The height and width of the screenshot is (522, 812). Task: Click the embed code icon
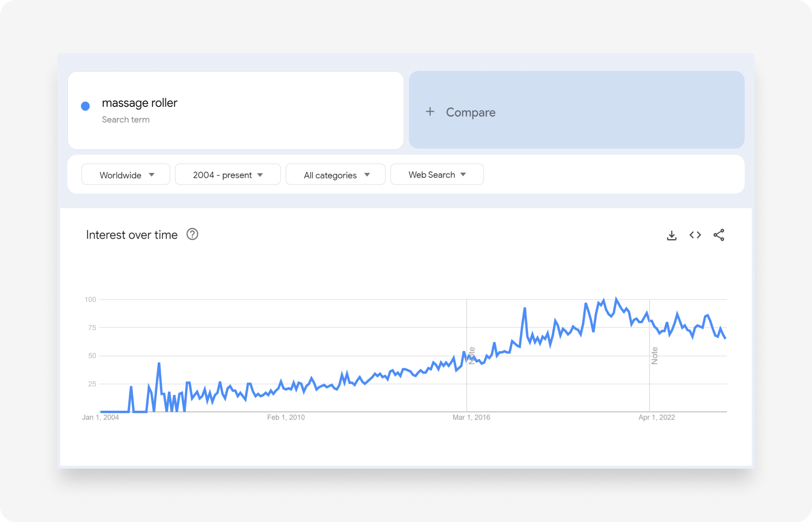[x=695, y=235]
